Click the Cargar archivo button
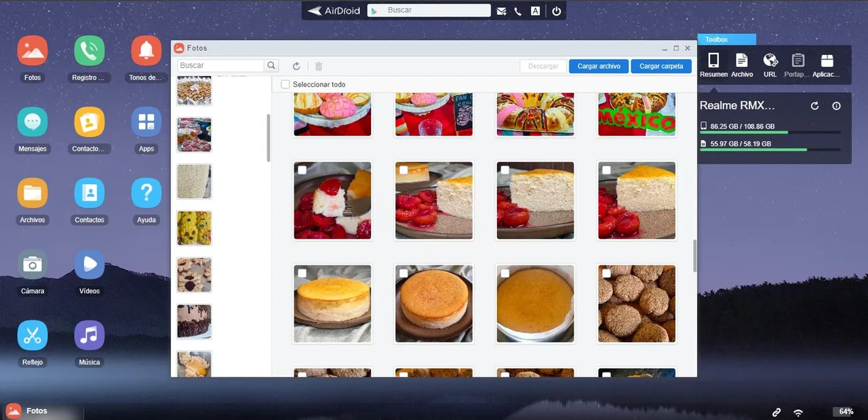This screenshot has height=420, width=868. click(x=599, y=66)
